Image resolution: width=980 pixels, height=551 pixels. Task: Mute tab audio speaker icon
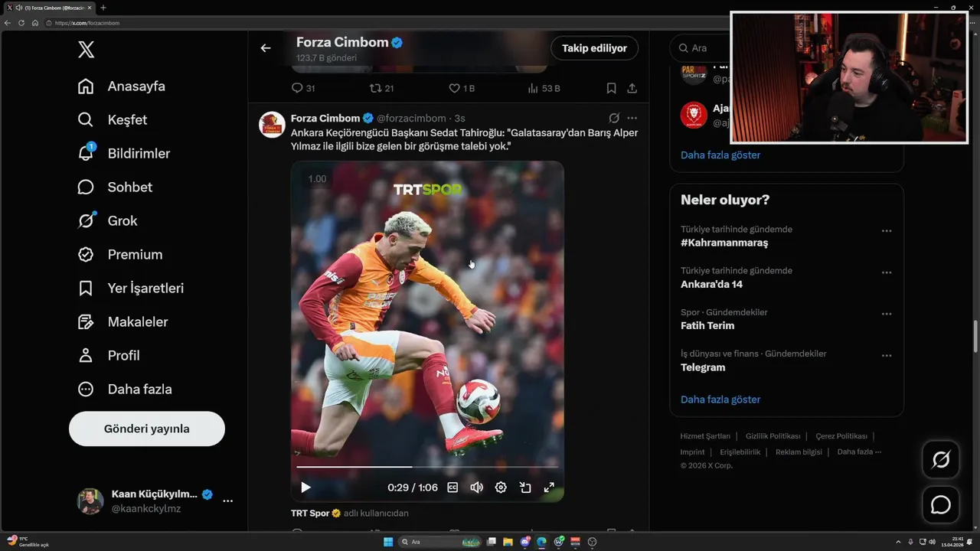point(18,8)
